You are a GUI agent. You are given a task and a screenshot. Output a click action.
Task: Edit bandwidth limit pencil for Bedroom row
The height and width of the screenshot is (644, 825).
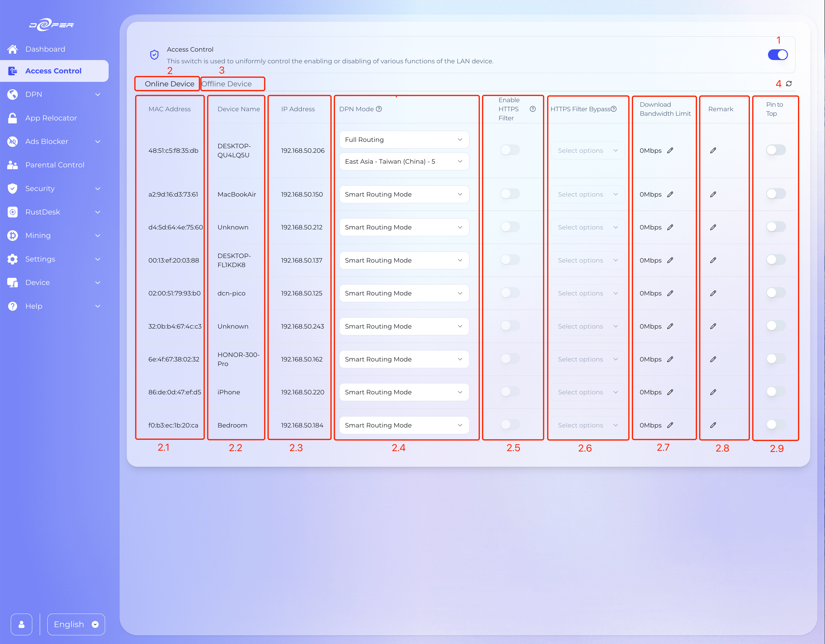pyautogui.click(x=670, y=425)
